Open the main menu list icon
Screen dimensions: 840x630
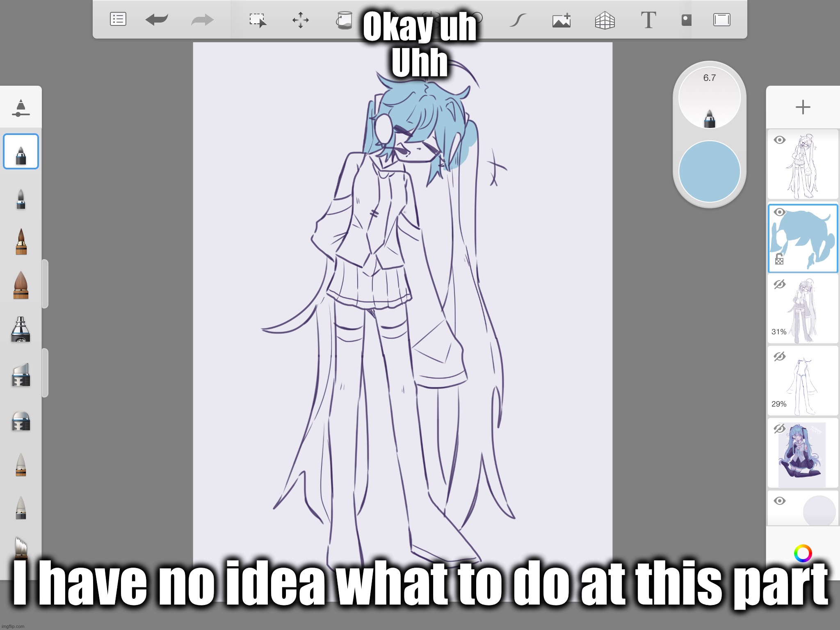click(x=118, y=19)
